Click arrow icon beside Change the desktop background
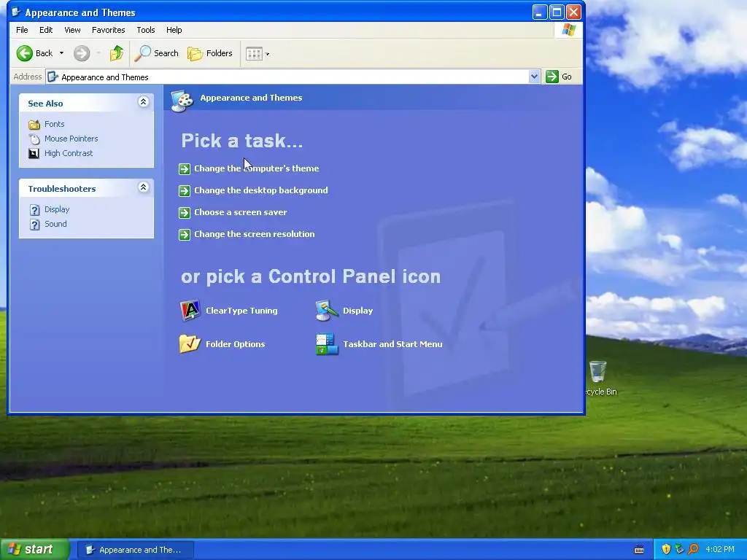The height and width of the screenshot is (560, 747). tap(185, 191)
